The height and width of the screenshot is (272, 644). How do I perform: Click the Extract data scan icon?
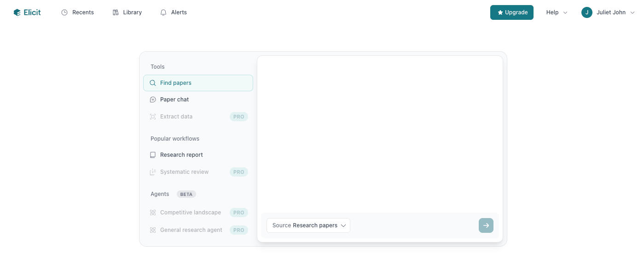[x=152, y=116]
